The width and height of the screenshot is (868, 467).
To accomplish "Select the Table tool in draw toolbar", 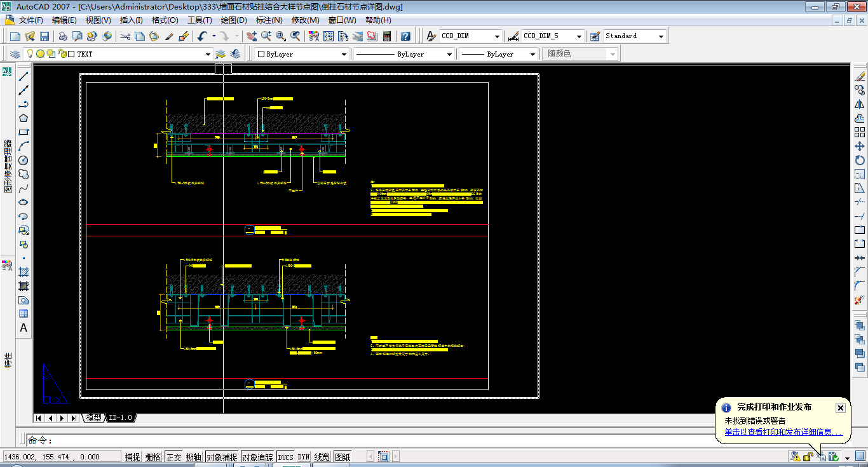I will pos(24,314).
